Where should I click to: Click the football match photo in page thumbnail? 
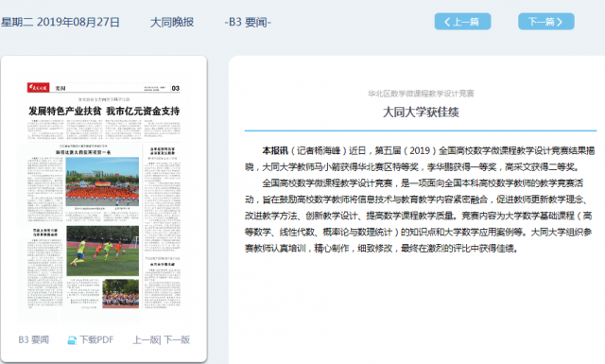pos(103,251)
